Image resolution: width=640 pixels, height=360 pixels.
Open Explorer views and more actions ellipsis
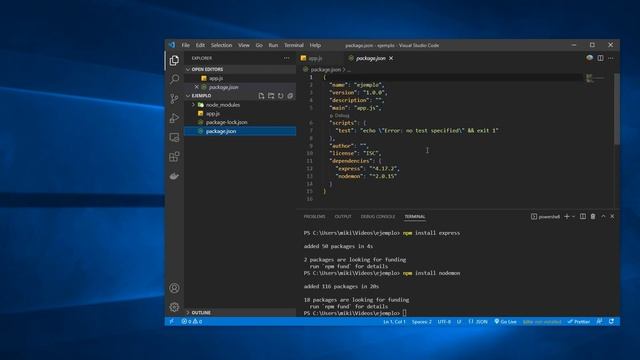[287, 58]
